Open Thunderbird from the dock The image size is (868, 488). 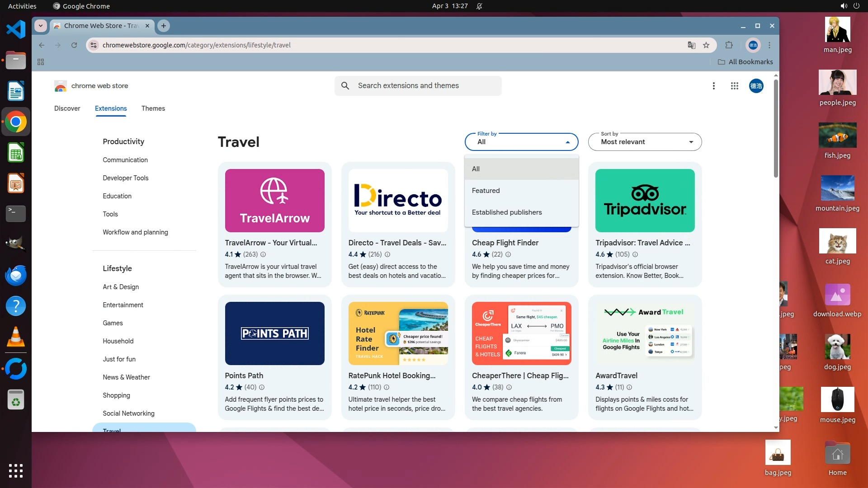pos(15,275)
